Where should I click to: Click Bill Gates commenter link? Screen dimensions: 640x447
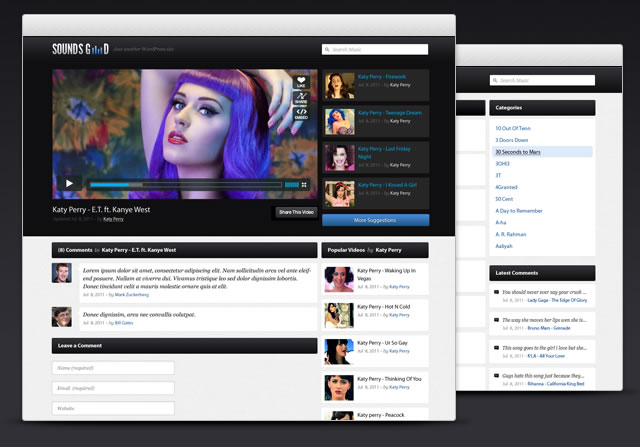click(124, 323)
